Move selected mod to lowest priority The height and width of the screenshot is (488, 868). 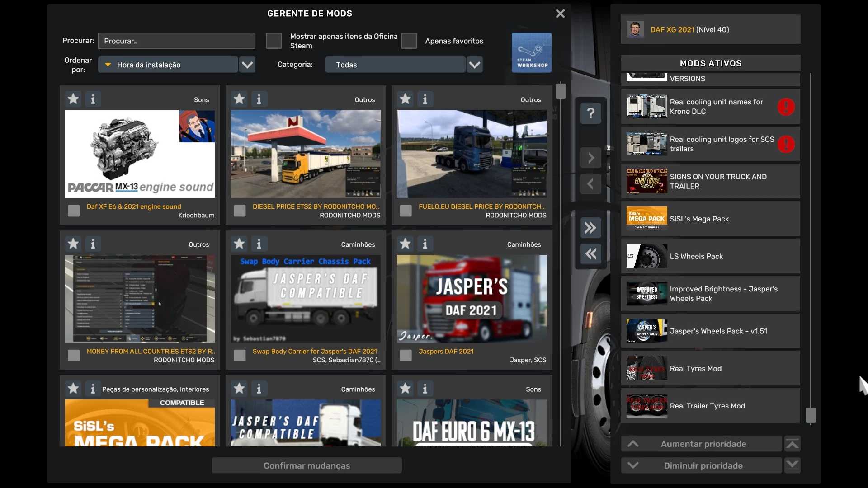pos(792,465)
